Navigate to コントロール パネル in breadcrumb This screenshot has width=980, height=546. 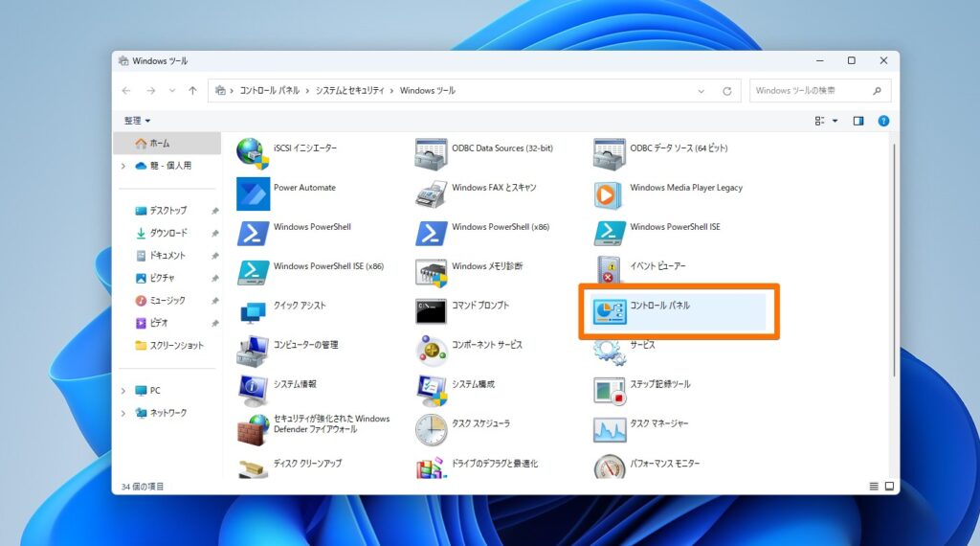(x=269, y=91)
